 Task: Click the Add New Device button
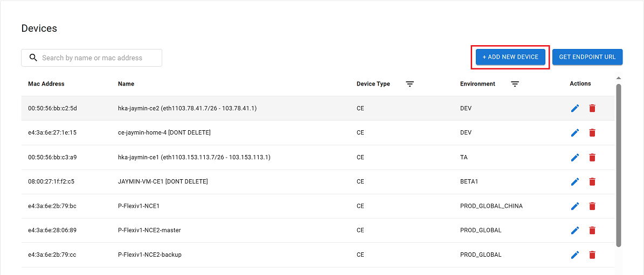coord(510,57)
